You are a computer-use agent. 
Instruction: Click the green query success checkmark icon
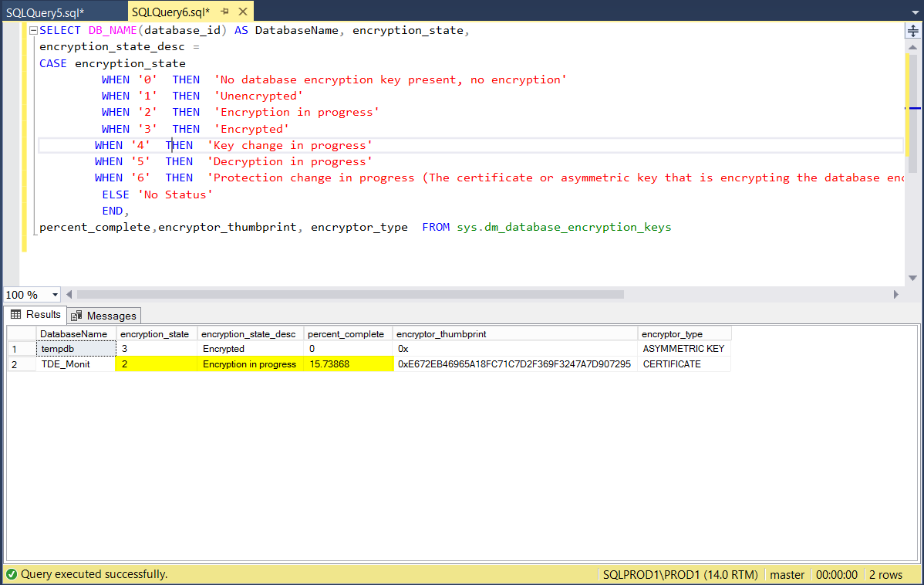point(11,574)
